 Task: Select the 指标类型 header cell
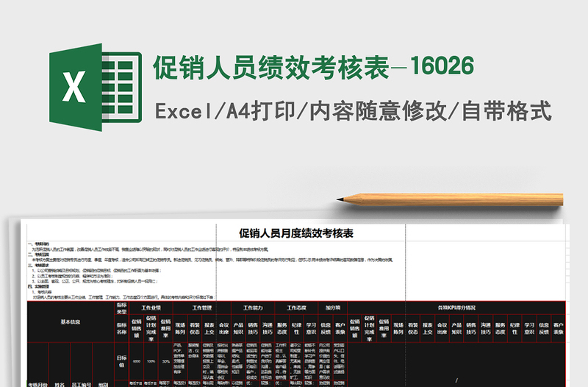(x=121, y=308)
